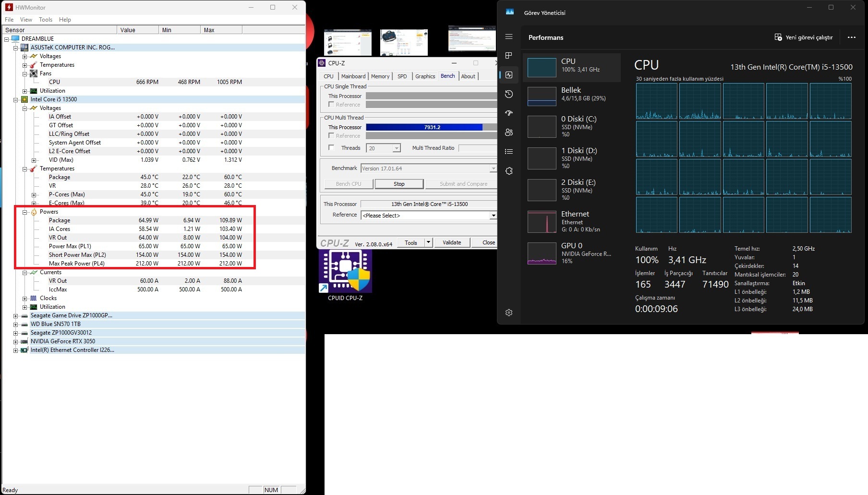Open Task Manager settings gear

(509, 313)
